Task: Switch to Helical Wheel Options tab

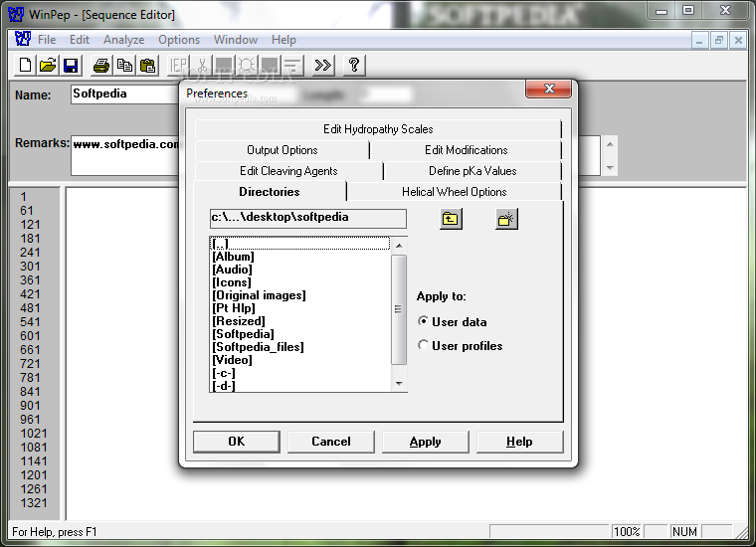Action: (x=455, y=192)
